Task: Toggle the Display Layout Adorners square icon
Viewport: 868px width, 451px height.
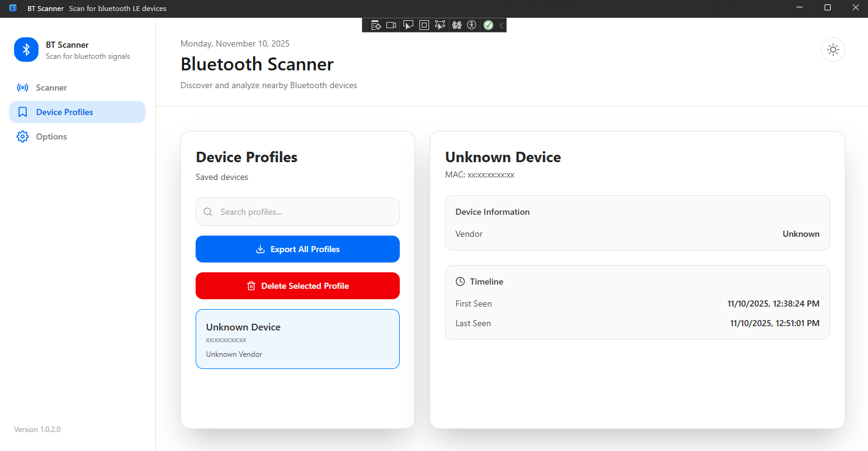Action: point(424,25)
